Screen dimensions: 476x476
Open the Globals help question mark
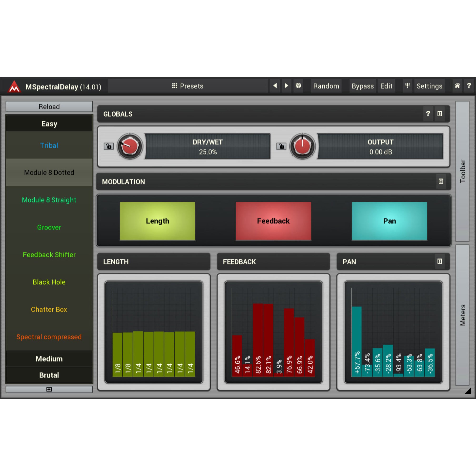pos(428,114)
